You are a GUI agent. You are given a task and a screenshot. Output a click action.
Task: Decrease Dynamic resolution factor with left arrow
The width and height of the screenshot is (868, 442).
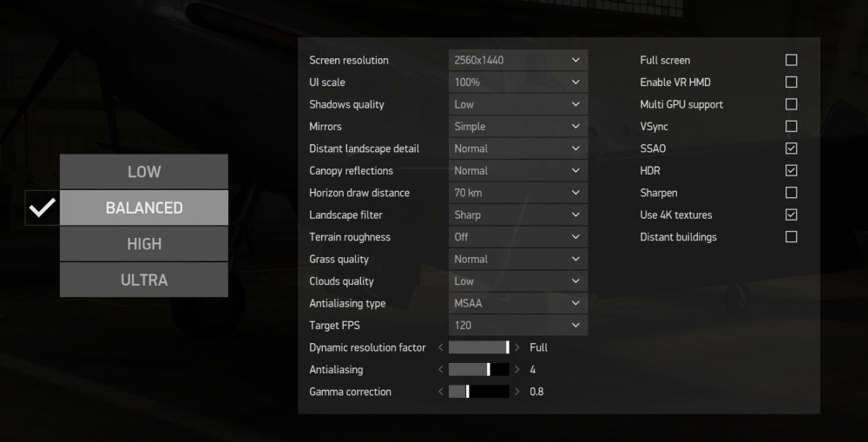click(441, 347)
